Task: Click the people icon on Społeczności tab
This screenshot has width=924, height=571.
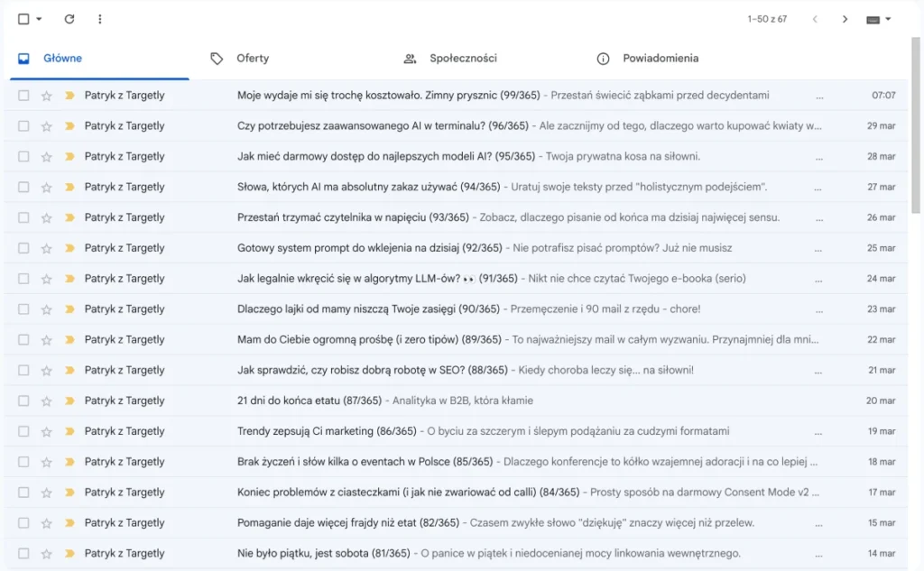Action: pos(411,58)
